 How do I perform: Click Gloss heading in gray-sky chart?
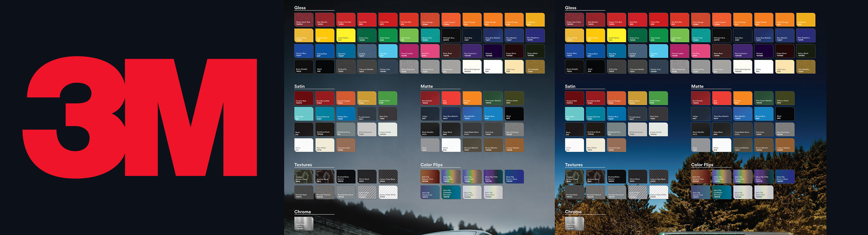300,8
